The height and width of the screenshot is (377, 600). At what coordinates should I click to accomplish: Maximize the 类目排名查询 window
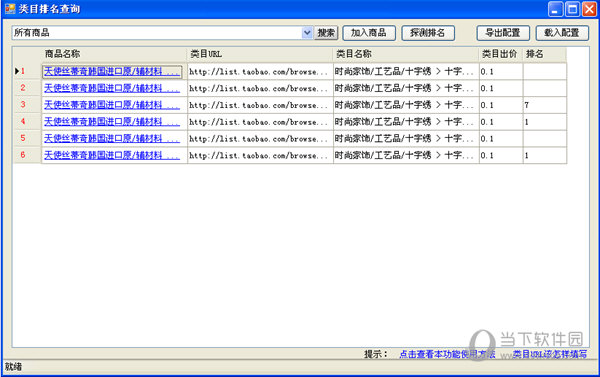pyautogui.click(x=572, y=9)
